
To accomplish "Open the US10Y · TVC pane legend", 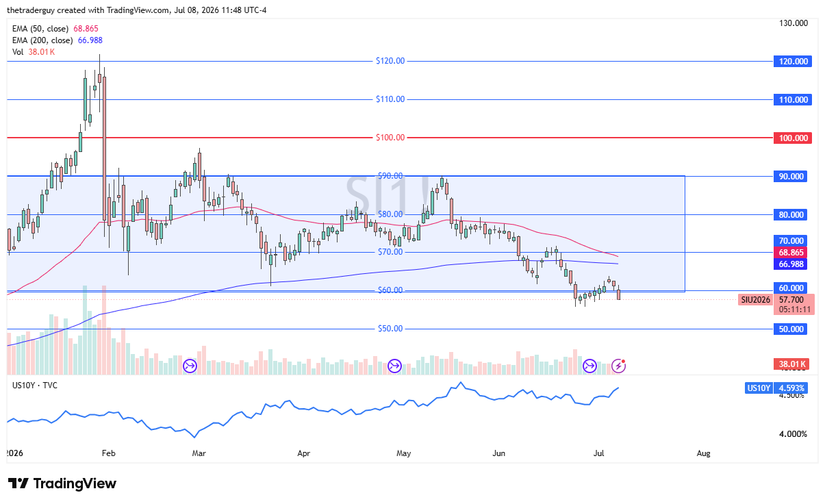I will (35, 386).
